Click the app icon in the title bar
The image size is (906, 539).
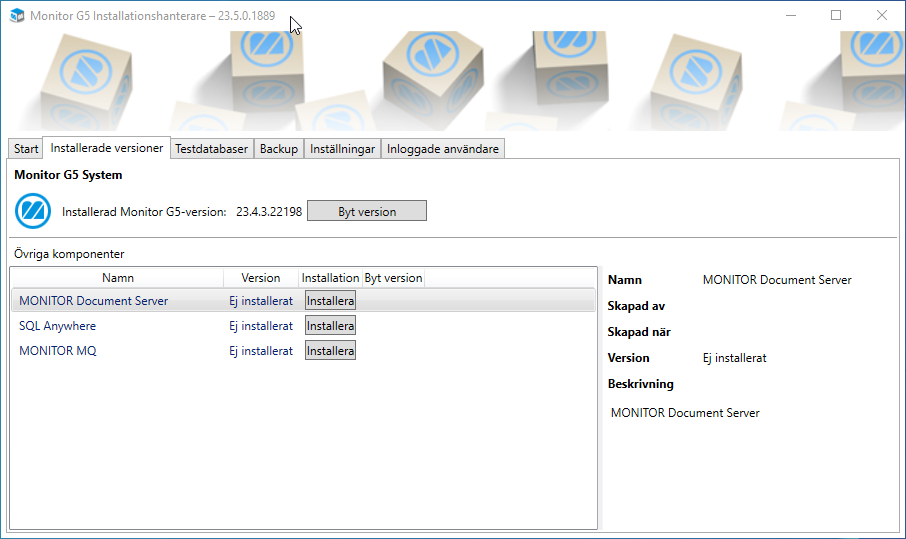(x=17, y=16)
